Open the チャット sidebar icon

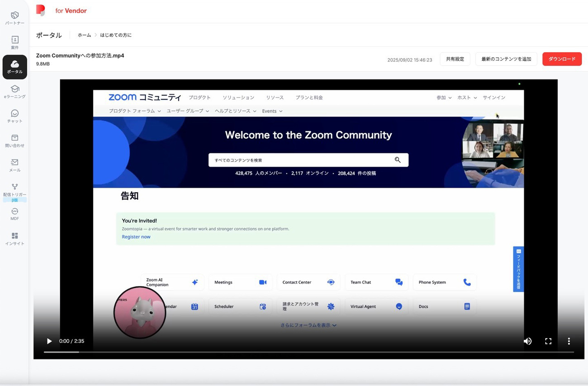[x=14, y=116]
